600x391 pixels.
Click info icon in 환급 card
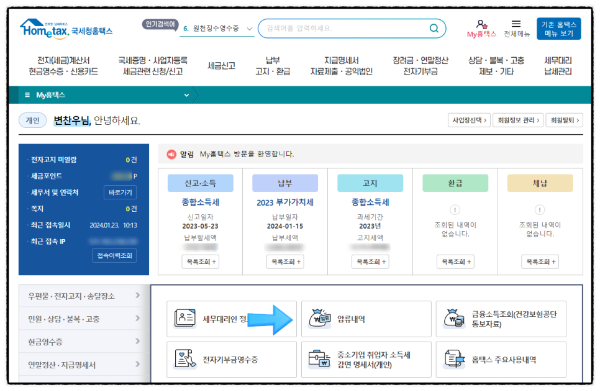coord(455,210)
